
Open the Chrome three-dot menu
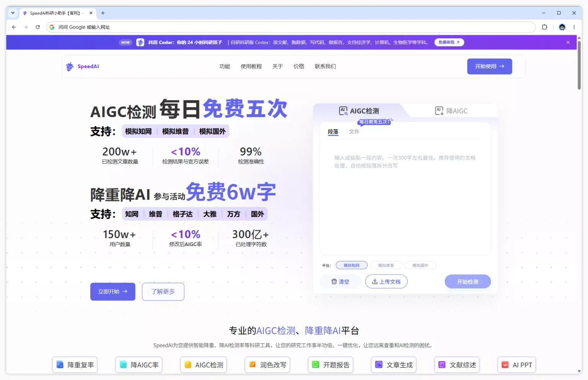pyautogui.click(x=574, y=27)
